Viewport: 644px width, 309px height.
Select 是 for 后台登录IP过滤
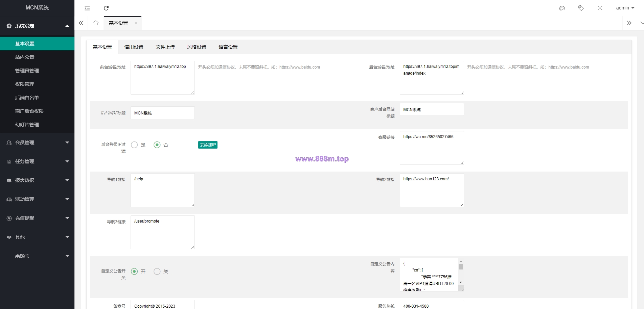(134, 145)
